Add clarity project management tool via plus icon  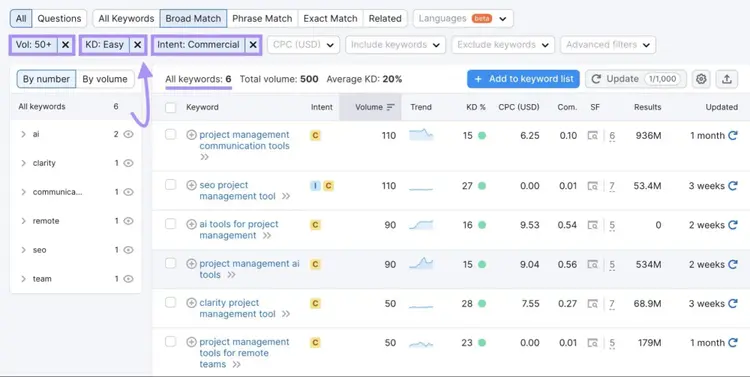(x=191, y=303)
